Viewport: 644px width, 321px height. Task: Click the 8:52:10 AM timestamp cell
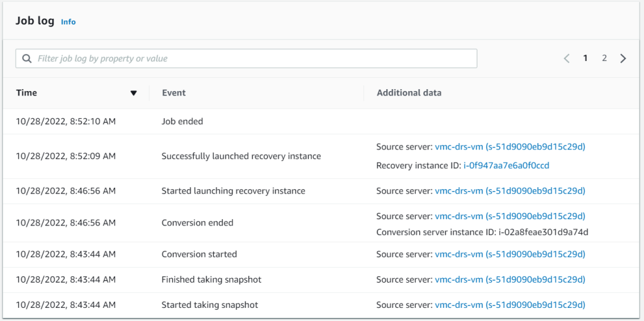[x=65, y=121]
